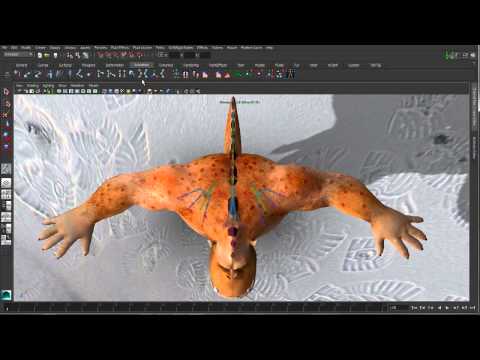Open the Help menu
This screenshot has width=480, height=360.
click(x=269, y=48)
